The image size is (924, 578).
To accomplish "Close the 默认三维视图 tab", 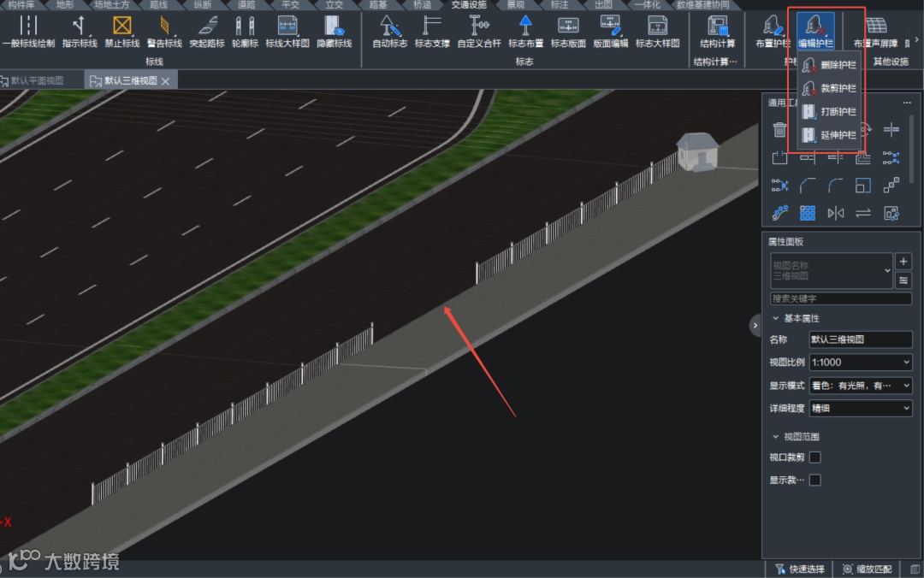I will tap(166, 81).
